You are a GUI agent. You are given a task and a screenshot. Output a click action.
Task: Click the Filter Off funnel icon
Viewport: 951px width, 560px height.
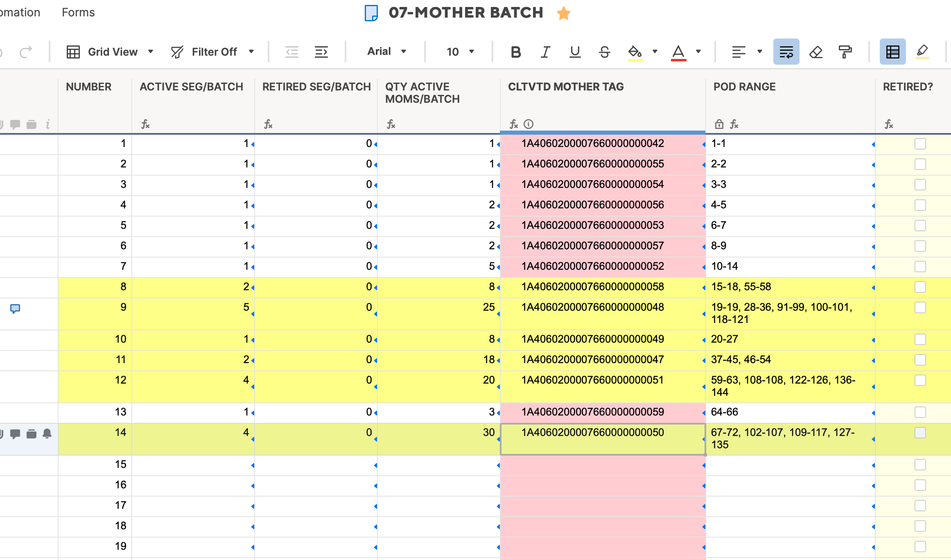click(x=177, y=52)
